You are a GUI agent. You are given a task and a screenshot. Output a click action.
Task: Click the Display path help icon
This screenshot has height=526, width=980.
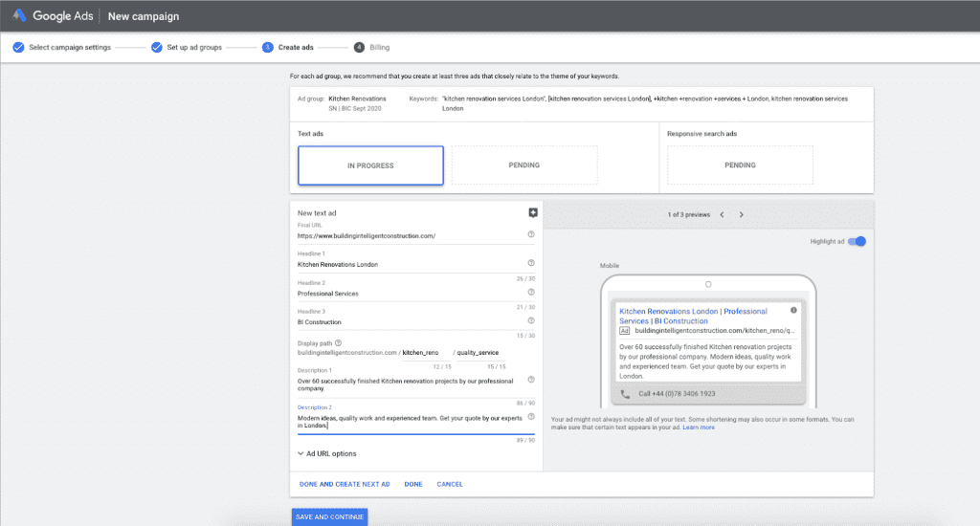tap(338, 343)
